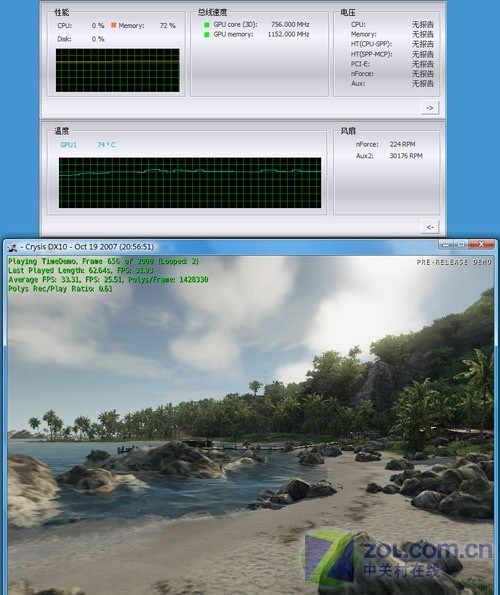Minimize the Crysis DX10 window
The height and width of the screenshot is (595, 500).
pyautogui.click(x=446, y=244)
